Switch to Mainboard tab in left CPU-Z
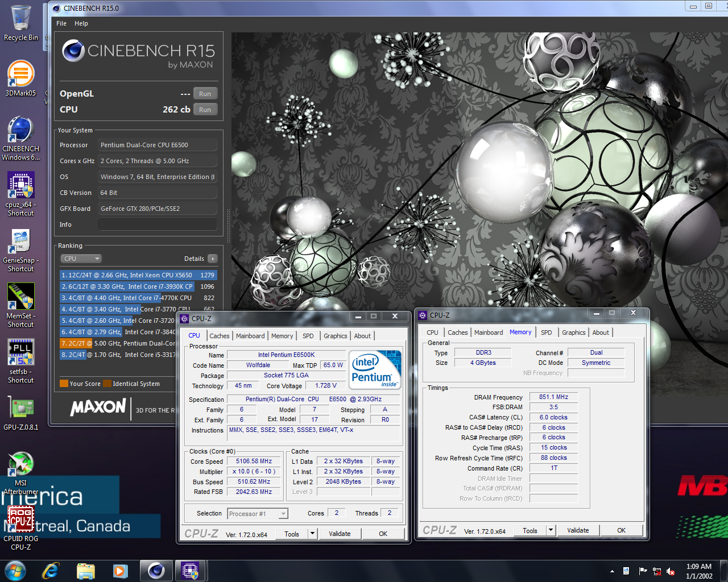The image size is (728, 582). 250,336
